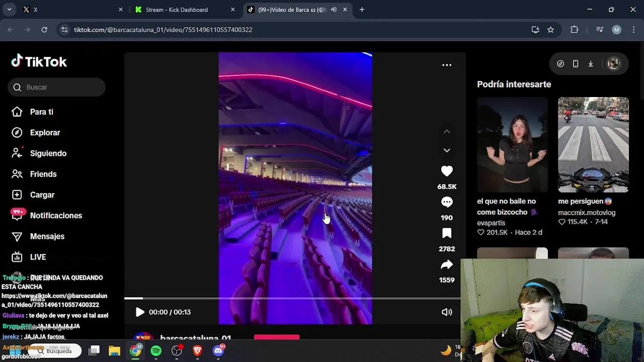This screenshot has height=362, width=644.
Task: Open the profile avatar menu
Action: (x=613, y=64)
